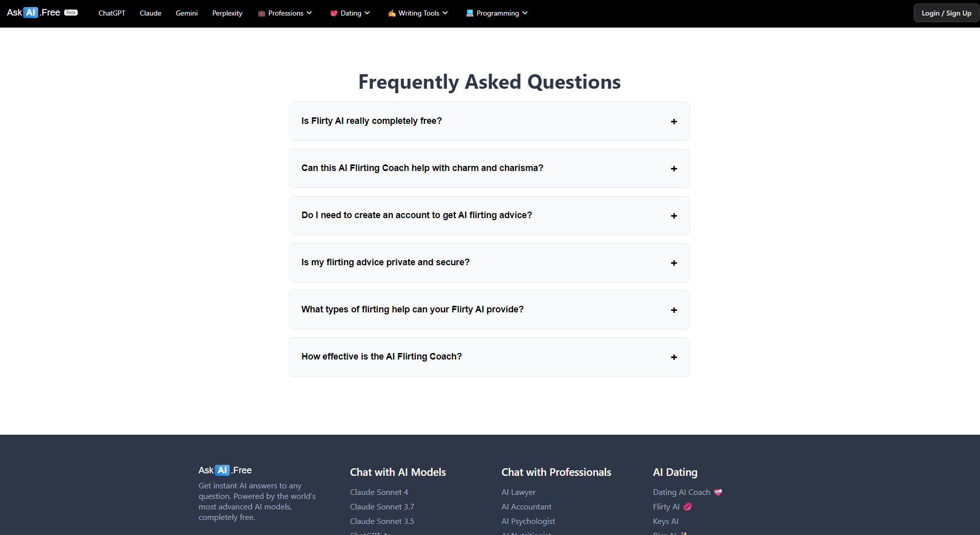Click plus icon on types of flirting help question
The image size is (980, 535).
[x=674, y=310]
